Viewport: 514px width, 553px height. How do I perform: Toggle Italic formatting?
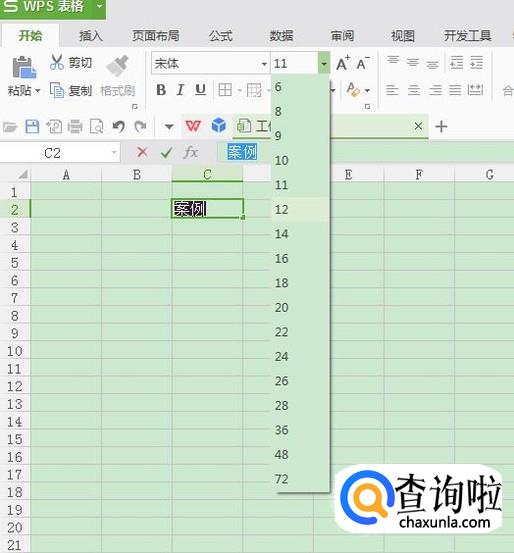coord(180,90)
